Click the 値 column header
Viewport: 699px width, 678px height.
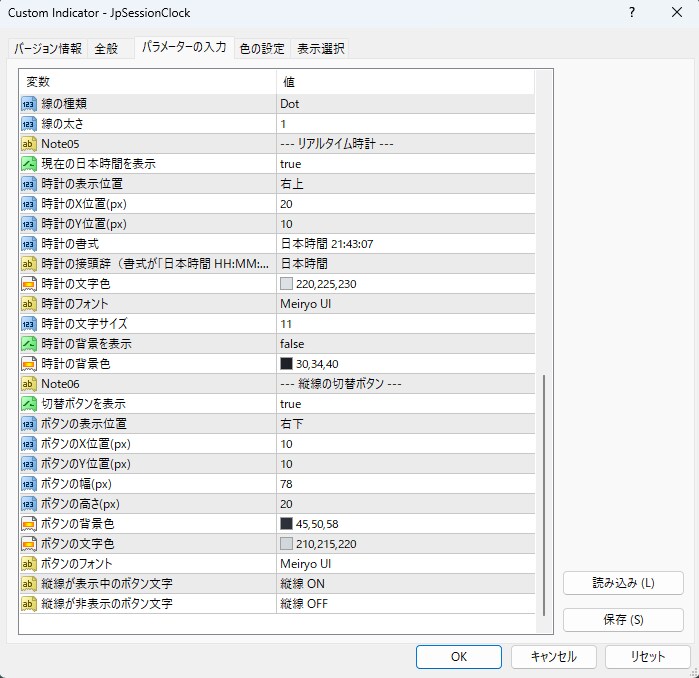point(405,82)
